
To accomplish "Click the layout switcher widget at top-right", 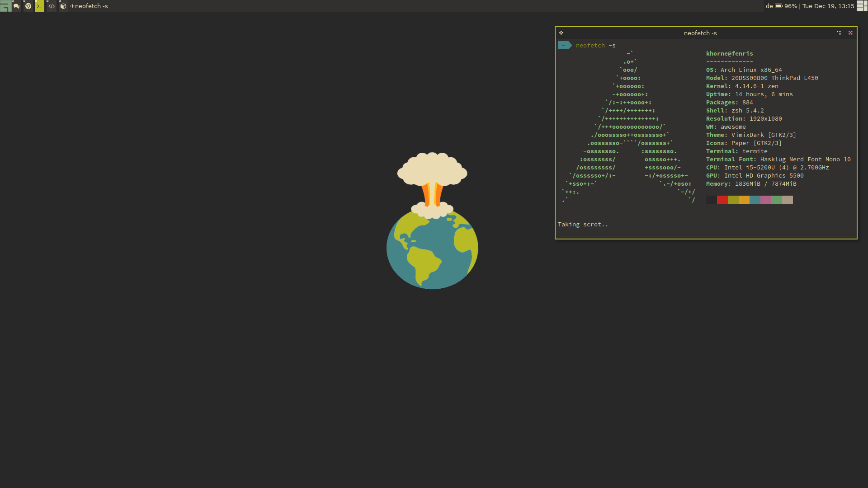I will pyautogui.click(x=861, y=6).
